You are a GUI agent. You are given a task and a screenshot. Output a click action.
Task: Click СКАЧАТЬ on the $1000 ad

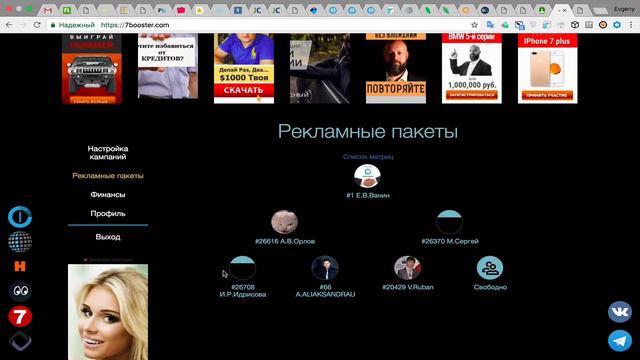point(244,90)
